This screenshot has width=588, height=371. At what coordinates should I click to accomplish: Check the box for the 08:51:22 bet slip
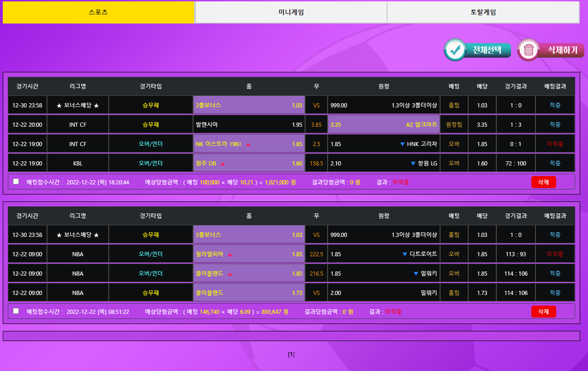click(16, 311)
